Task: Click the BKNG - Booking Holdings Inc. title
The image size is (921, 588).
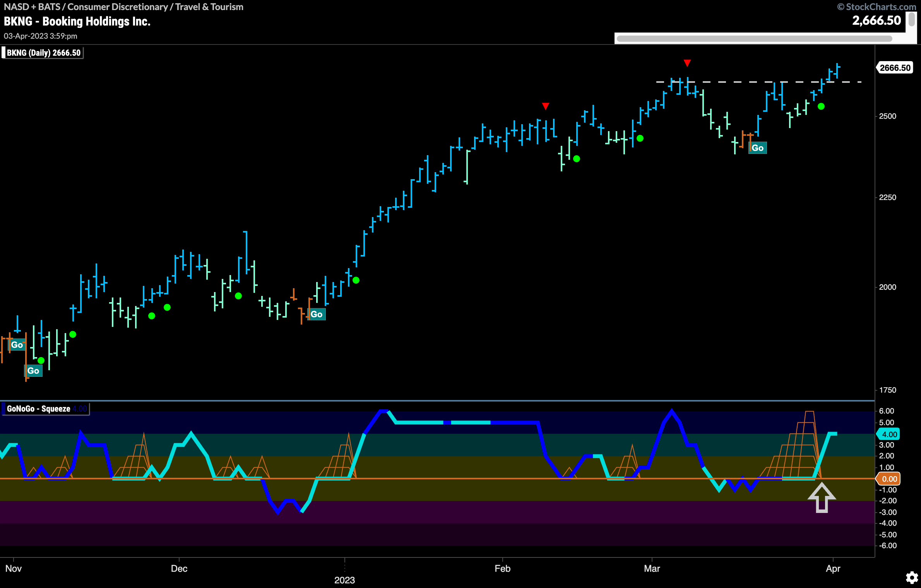Action: pos(77,21)
